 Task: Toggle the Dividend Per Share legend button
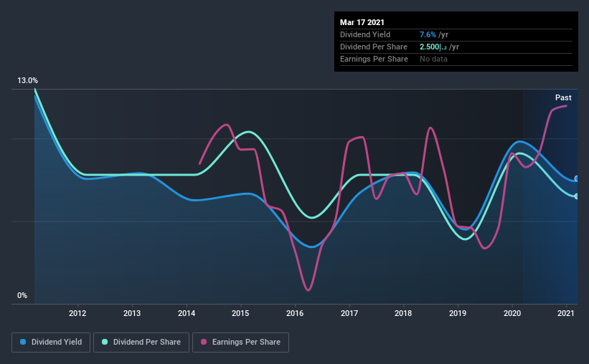pyautogui.click(x=141, y=343)
